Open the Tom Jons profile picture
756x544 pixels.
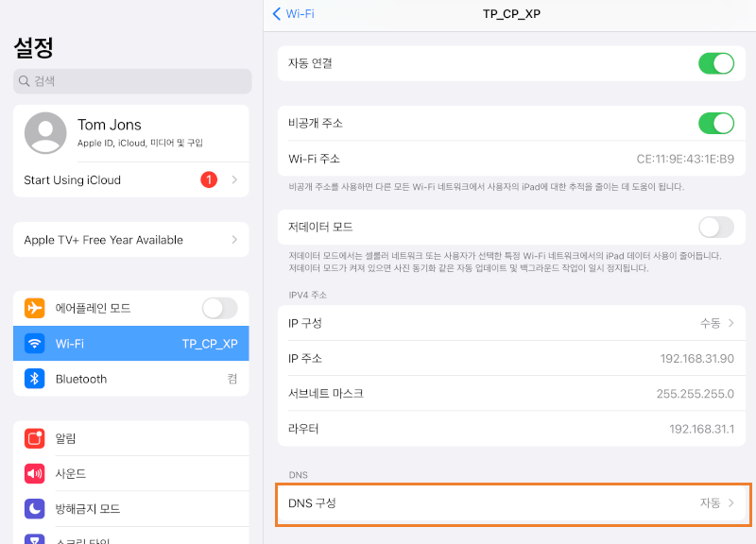[44, 132]
